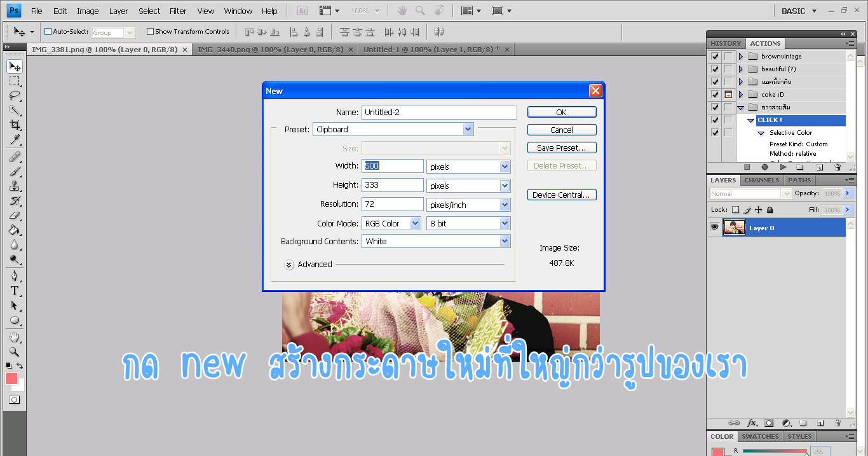Select the Pen tool
Viewport: 868px width, 456px height.
point(14,276)
